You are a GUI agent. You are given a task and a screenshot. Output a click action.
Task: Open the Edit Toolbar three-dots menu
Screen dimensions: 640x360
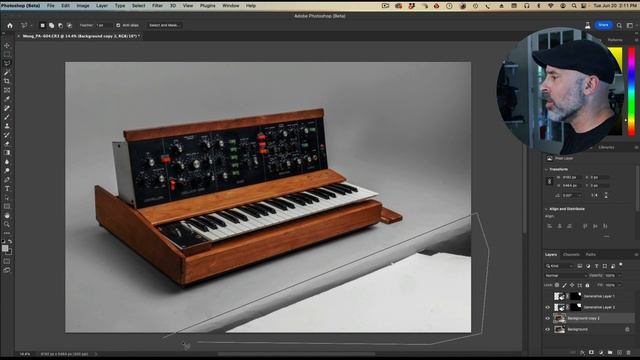pos(7,233)
